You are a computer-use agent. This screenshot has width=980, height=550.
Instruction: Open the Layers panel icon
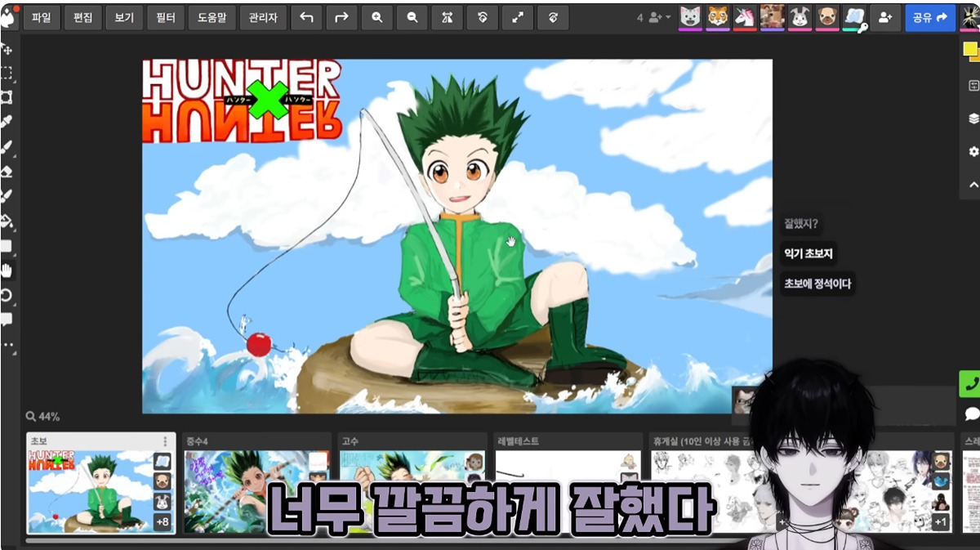pyautogui.click(x=973, y=118)
